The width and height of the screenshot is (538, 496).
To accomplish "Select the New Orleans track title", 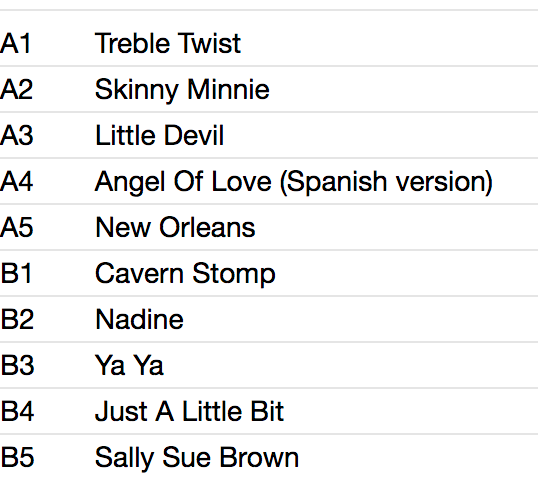I will pos(175,227).
